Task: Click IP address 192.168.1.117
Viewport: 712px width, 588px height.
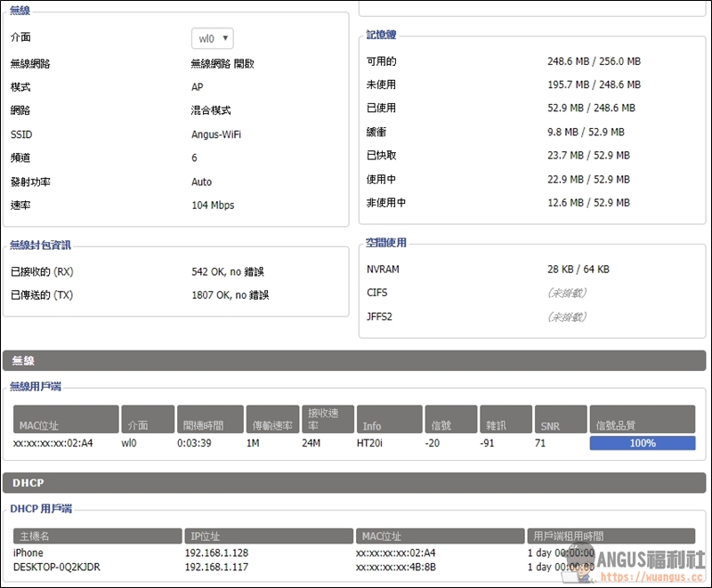Action: click(x=217, y=567)
